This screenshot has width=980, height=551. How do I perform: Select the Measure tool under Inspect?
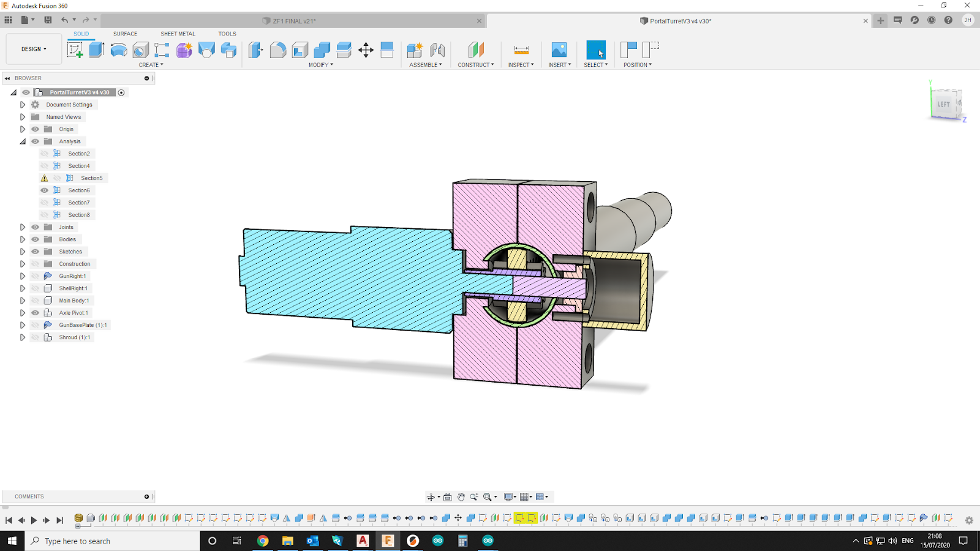(x=521, y=50)
